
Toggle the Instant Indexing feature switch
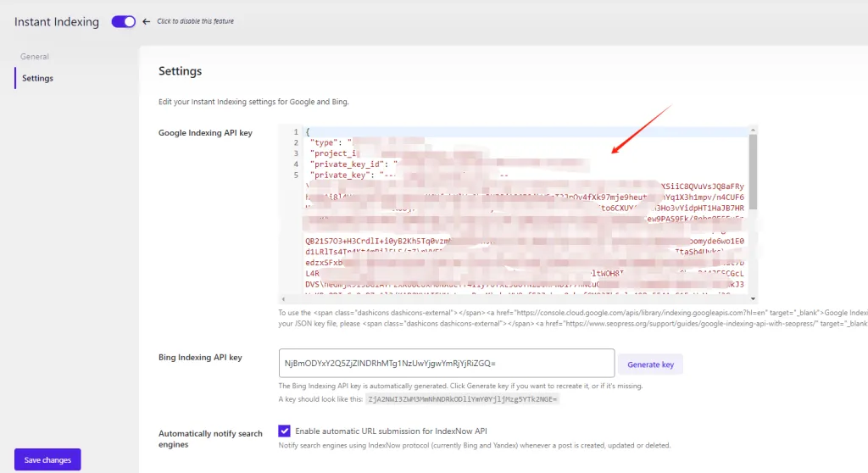tap(124, 21)
